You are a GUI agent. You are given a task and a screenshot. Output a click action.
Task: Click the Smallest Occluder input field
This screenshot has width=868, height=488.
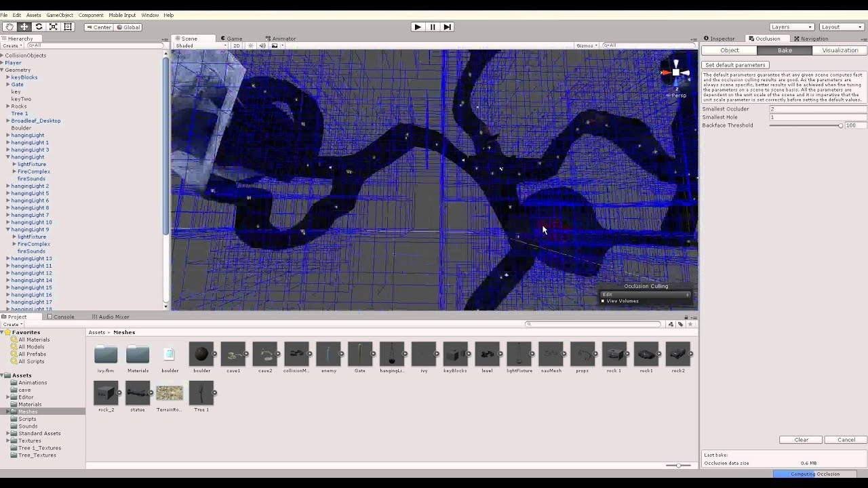pyautogui.click(x=818, y=109)
